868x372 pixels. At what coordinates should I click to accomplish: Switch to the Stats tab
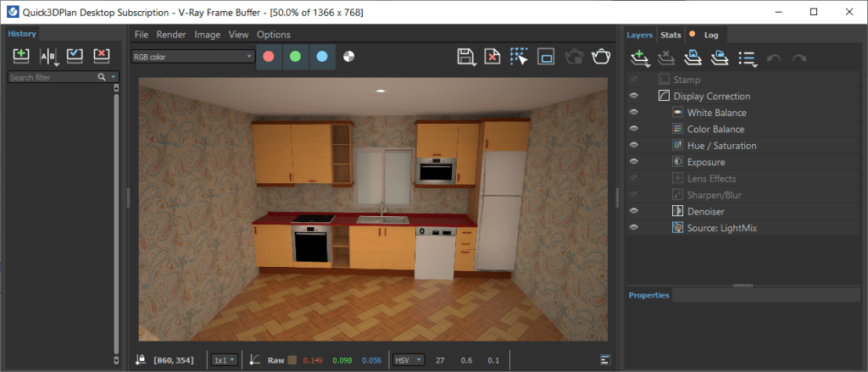[670, 35]
